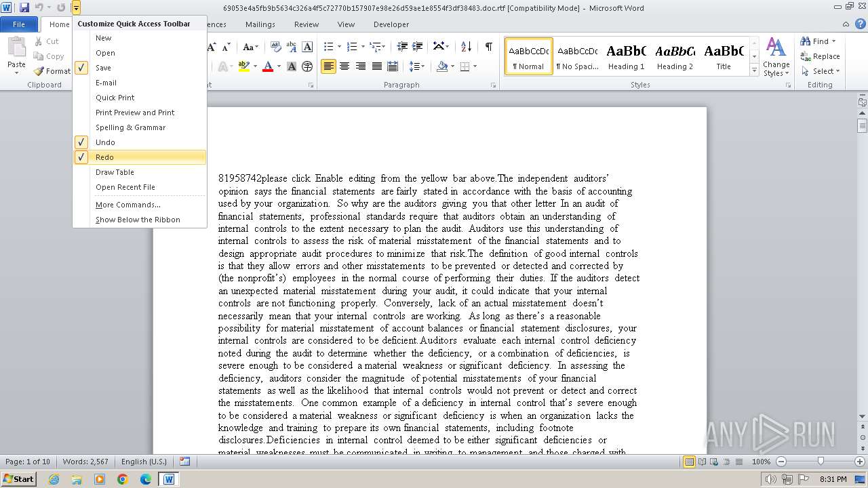
Task: Apply the Heading 1 style
Action: 626,56
